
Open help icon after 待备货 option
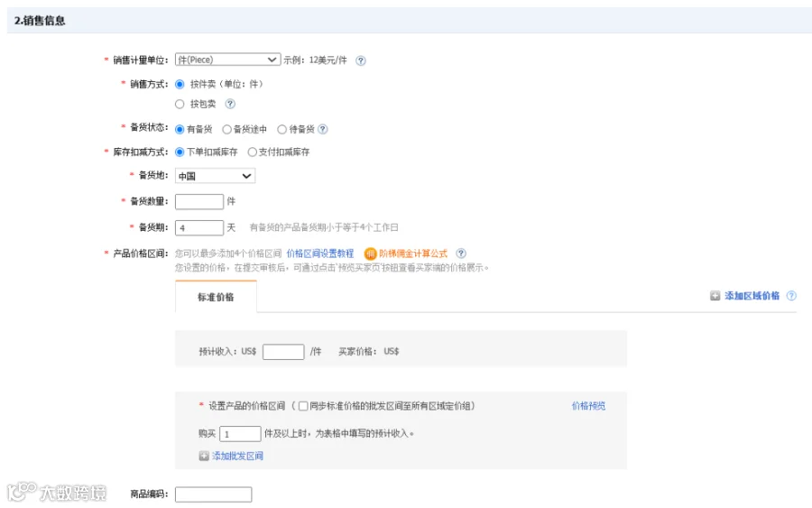(x=323, y=129)
